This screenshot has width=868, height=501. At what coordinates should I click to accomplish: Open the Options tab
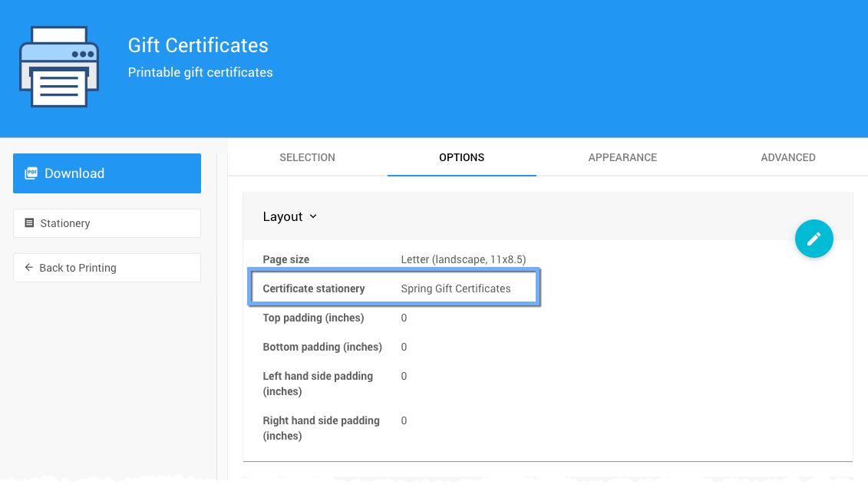pyautogui.click(x=461, y=157)
